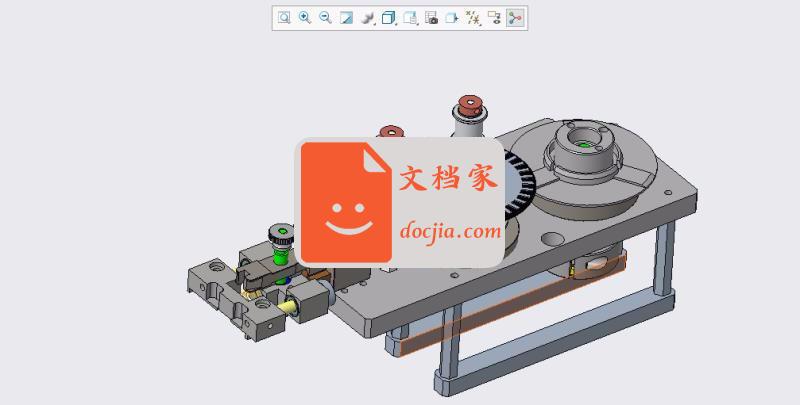Image resolution: width=800 pixels, height=405 pixels.
Task: Click the green center of the round turntable
Action: click(584, 144)
